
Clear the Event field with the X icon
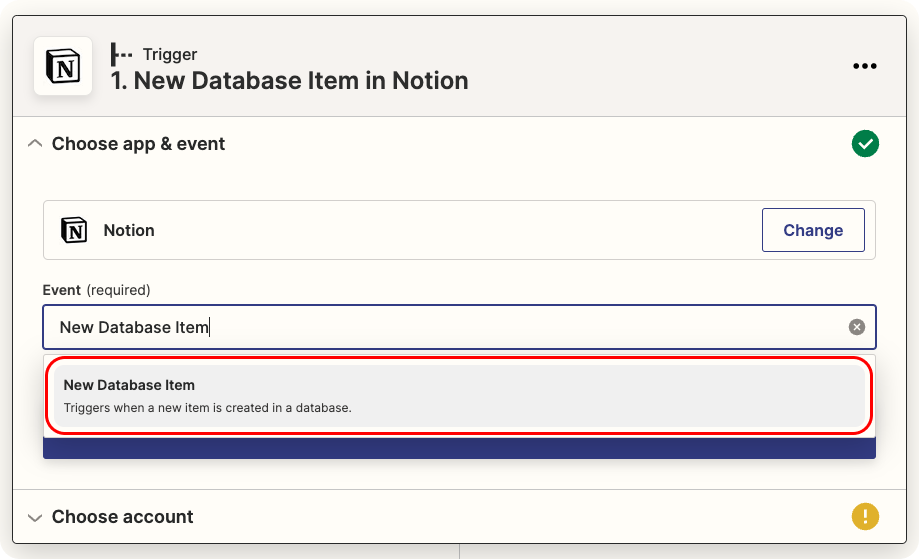point(857,327)
